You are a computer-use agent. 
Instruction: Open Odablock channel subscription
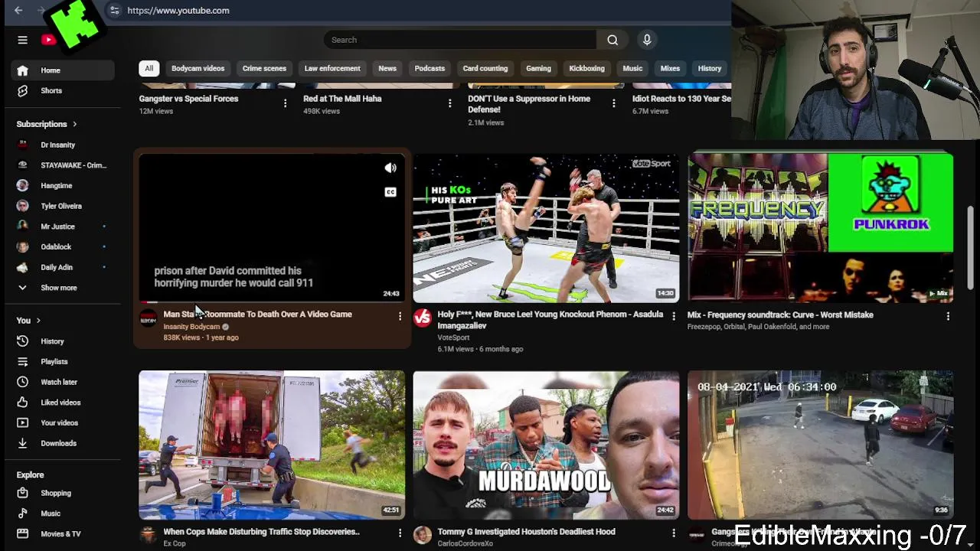pos(63,246)
